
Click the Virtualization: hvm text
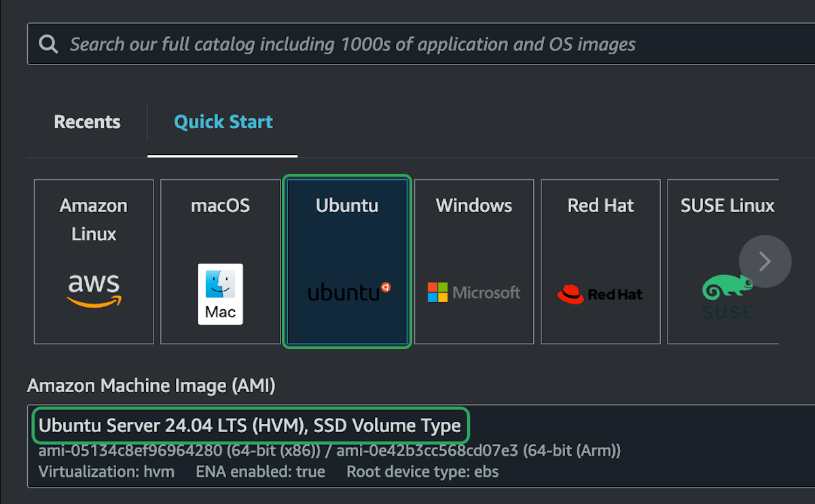(x=107, y=471)
